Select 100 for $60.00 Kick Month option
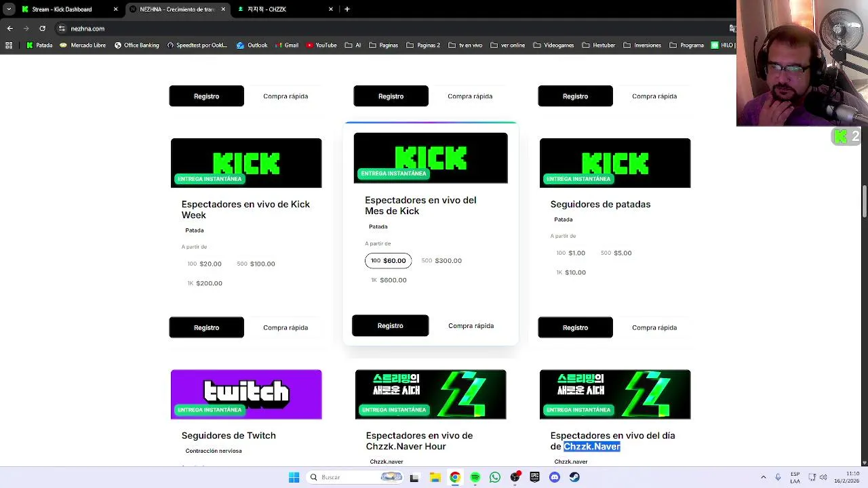868x488 pixels. pos(388,261)
